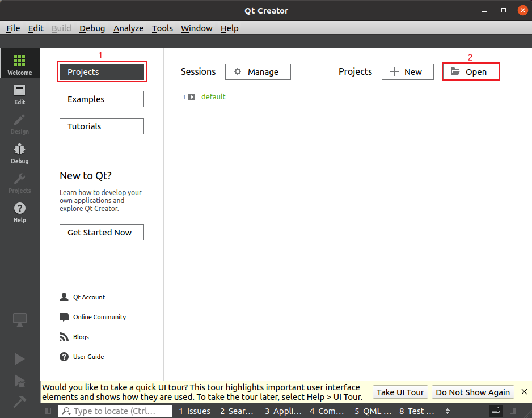Open the 3 Application Output pane
Screen dimensions: 532x418
pos(283,411)
